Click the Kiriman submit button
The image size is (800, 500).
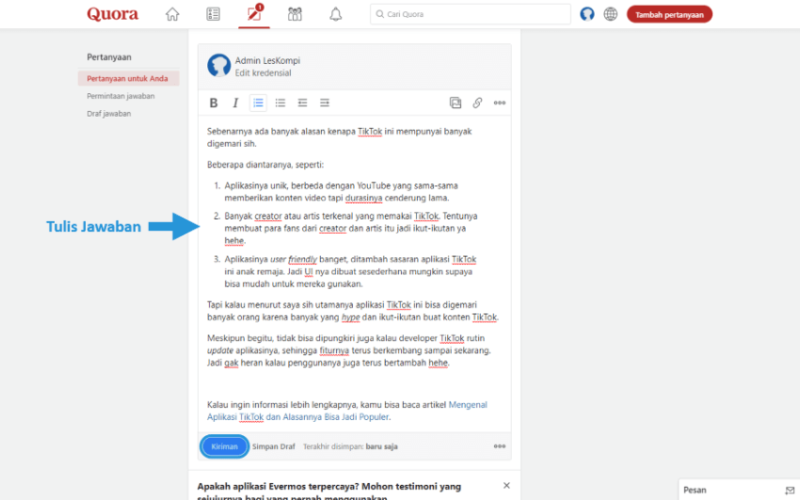pyautogui.click(x=224, y=446)
